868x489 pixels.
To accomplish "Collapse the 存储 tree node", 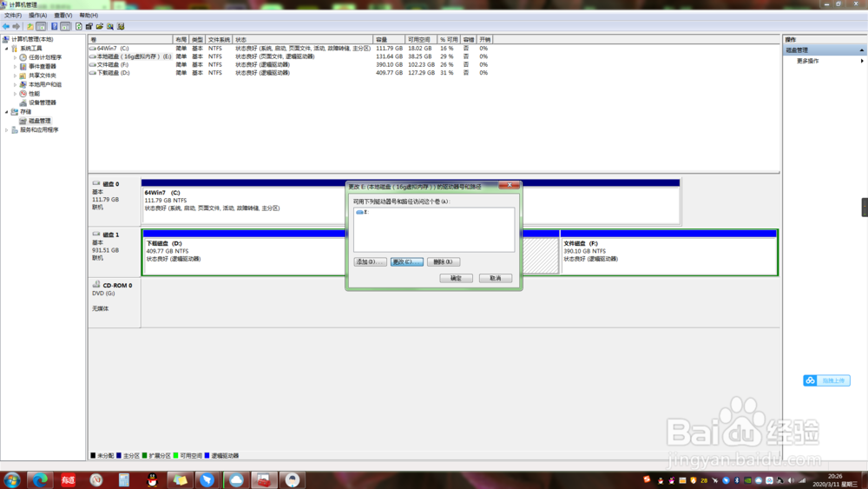I will (x=7, y=112).
